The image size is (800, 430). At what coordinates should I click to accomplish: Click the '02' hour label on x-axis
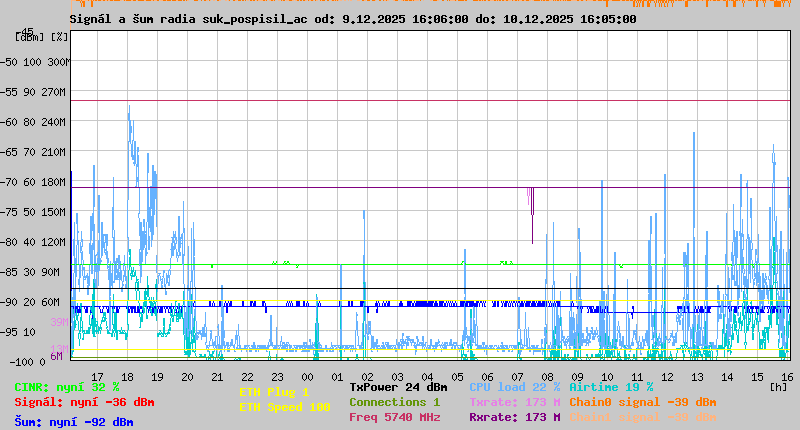click(x=367, y=377)
